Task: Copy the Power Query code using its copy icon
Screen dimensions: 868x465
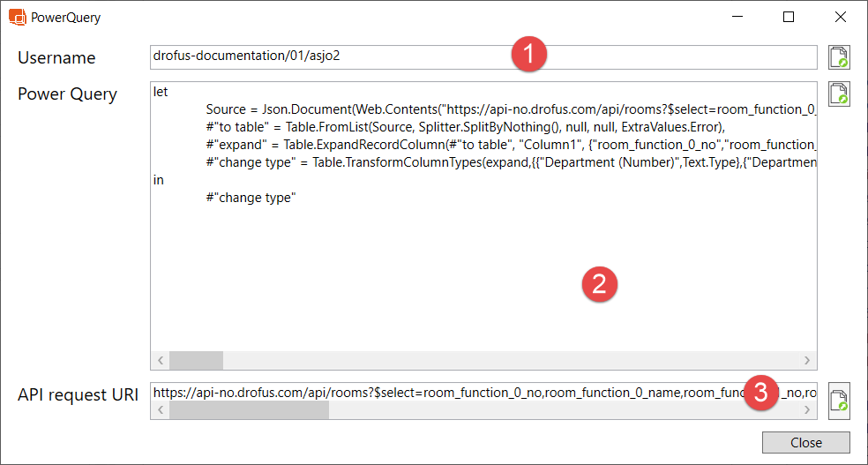Action: [838, 94]
